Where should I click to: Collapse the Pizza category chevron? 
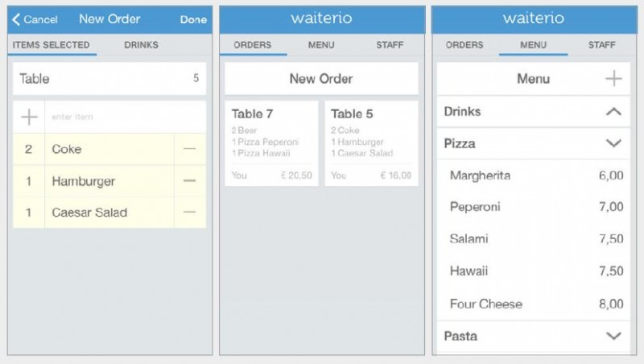[x=613, y=143]
